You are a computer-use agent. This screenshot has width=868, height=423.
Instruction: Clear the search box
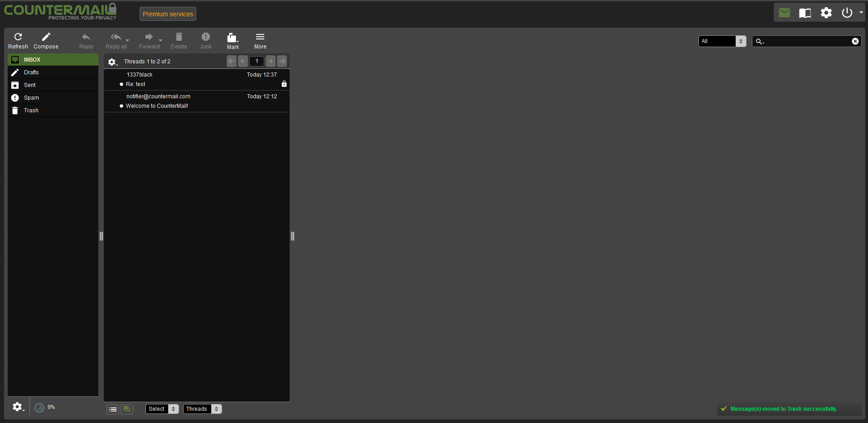pyautogui.click(x=855, y=41)
